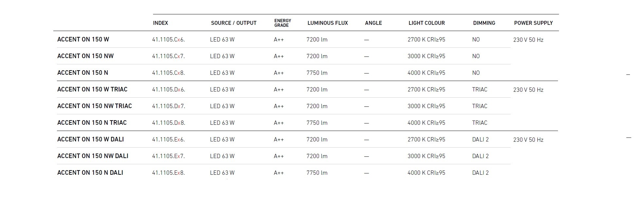644x210 pixels.
Task: Click index code 41.1105.Cx8.
Action: 168,73
